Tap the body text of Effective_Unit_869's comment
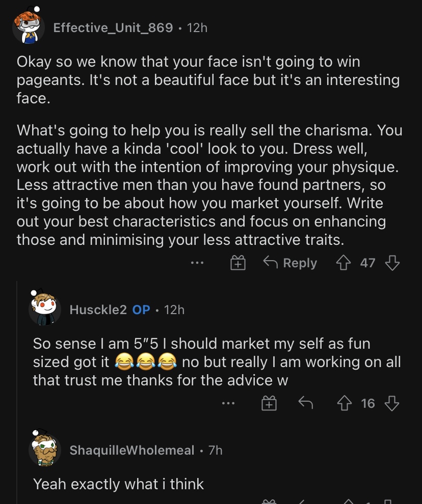 coord(209,150)
